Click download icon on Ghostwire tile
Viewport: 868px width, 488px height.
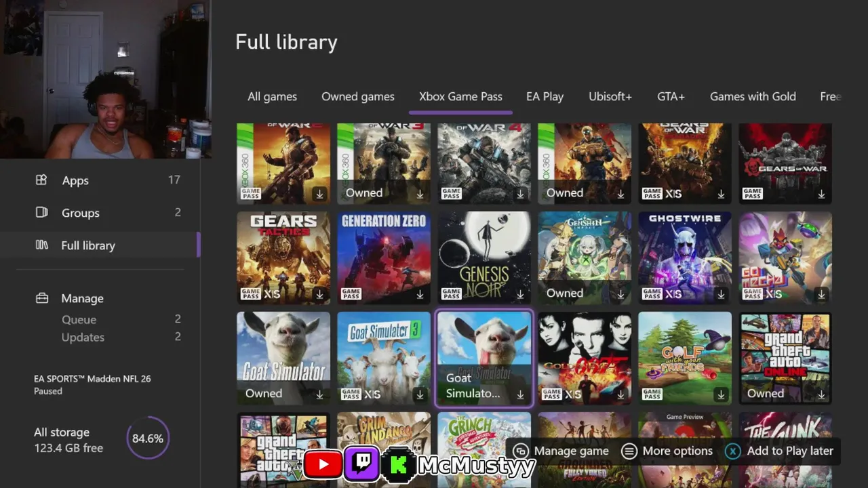click(721, 294)
